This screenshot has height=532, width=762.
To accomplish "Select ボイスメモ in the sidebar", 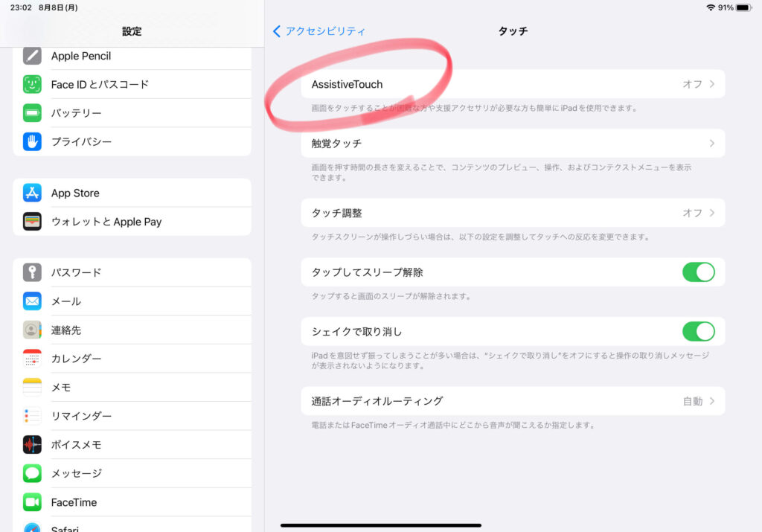I will 132,444.
